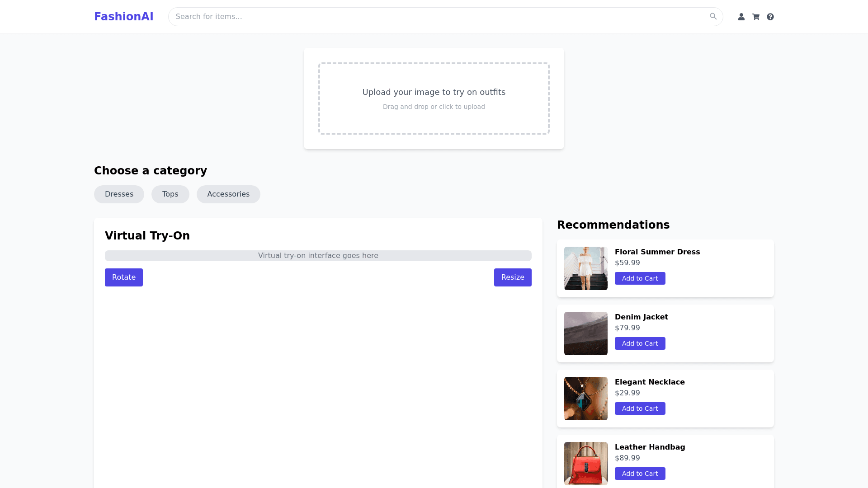Open the Floral Summer Dress thumbnail
The width and height of the screenshot is (868, 488).
coord(586,268)
